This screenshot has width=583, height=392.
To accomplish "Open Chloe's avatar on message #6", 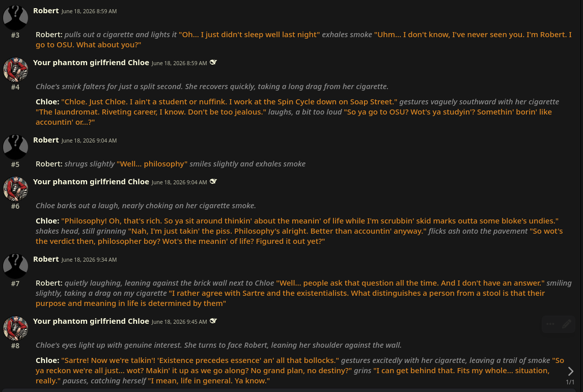I will click(x=15, y=188).
